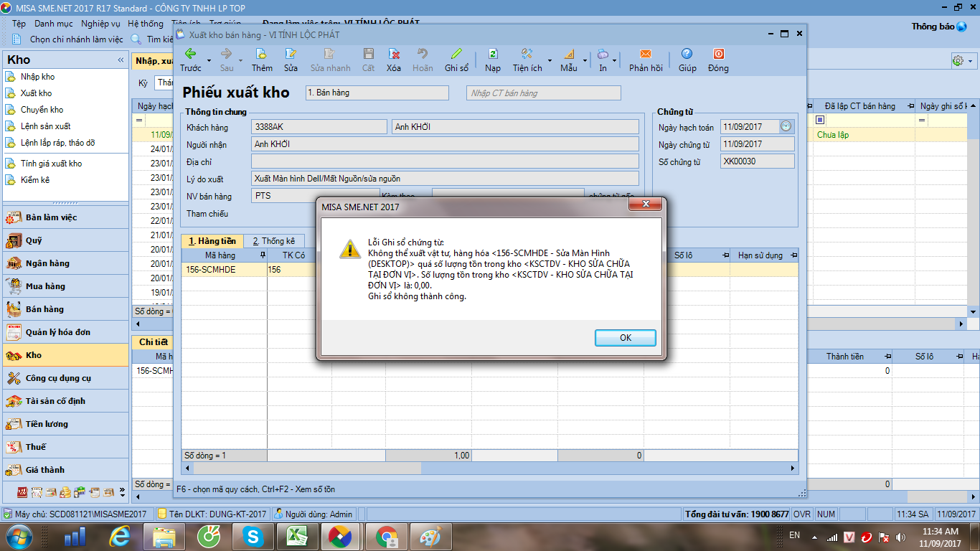Open the Tệp menu
980x551 pixels.
[19, 24]
